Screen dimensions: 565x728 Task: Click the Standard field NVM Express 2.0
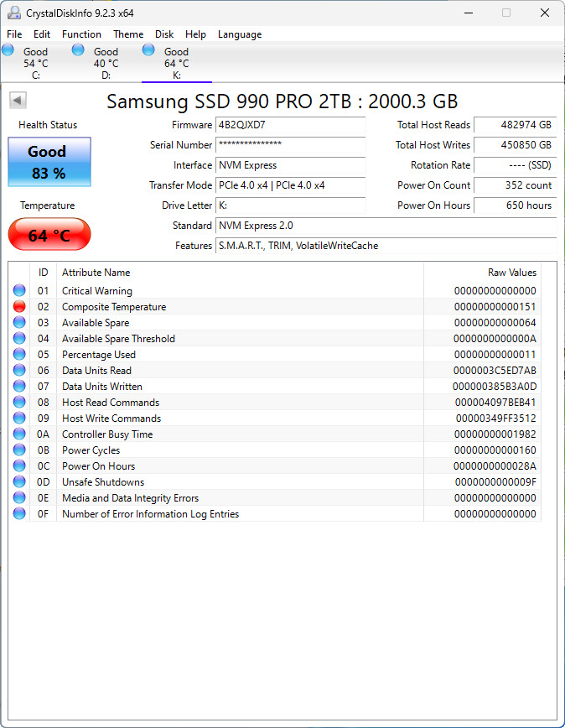point(386,226)
